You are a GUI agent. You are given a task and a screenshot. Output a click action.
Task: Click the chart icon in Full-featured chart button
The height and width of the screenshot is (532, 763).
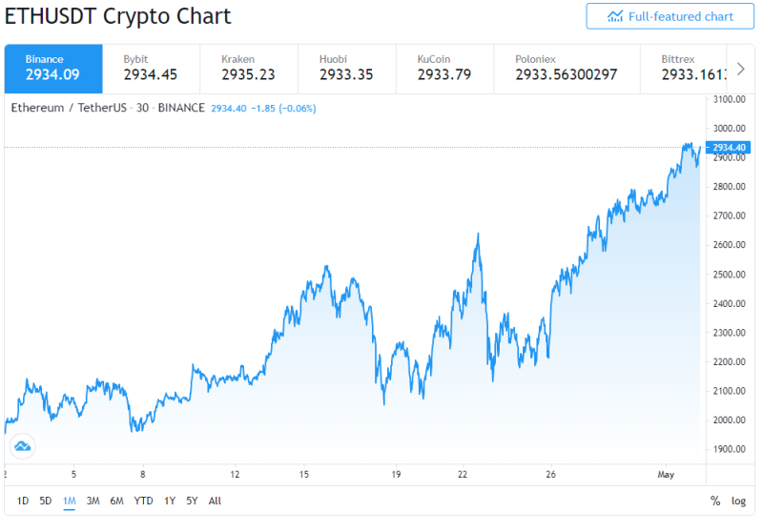pos(614,16)
